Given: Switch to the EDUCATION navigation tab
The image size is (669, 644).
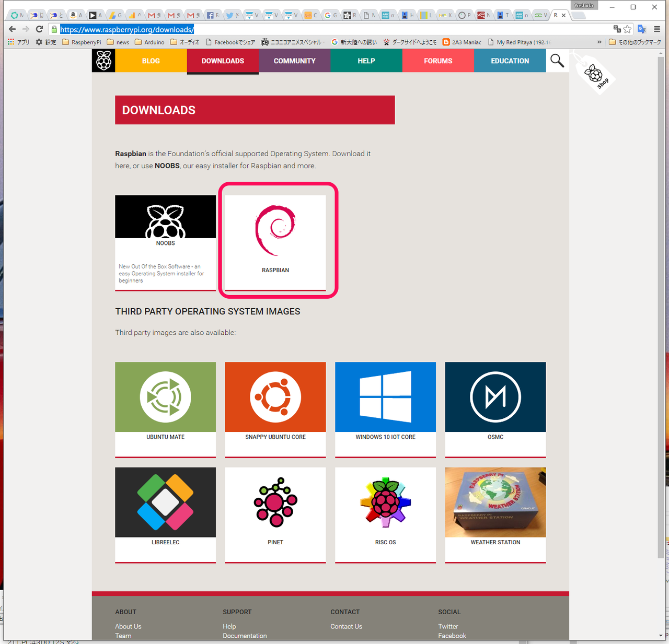Looking at the screenshot, I should coord(510,61).
